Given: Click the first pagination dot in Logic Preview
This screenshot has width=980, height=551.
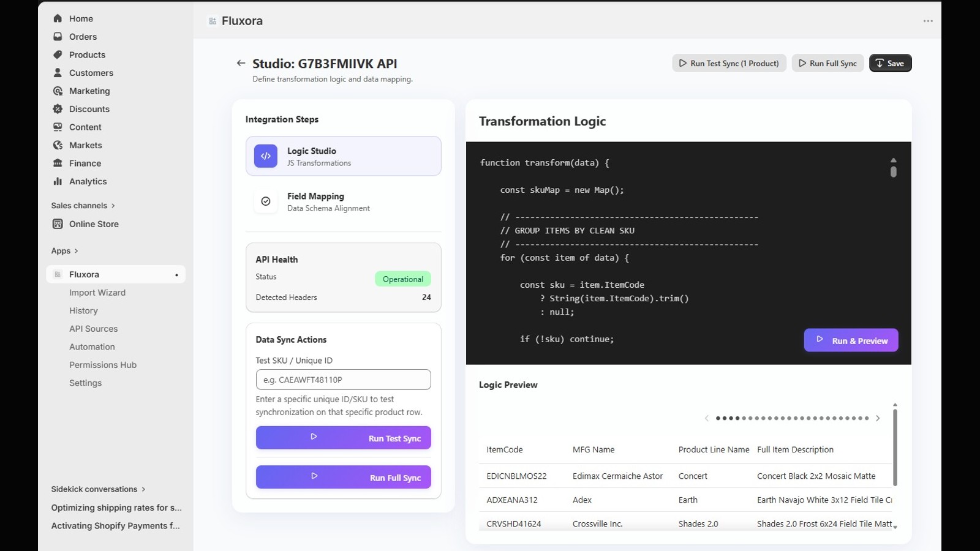Looking at the screenshot, I should coord(718,418).
